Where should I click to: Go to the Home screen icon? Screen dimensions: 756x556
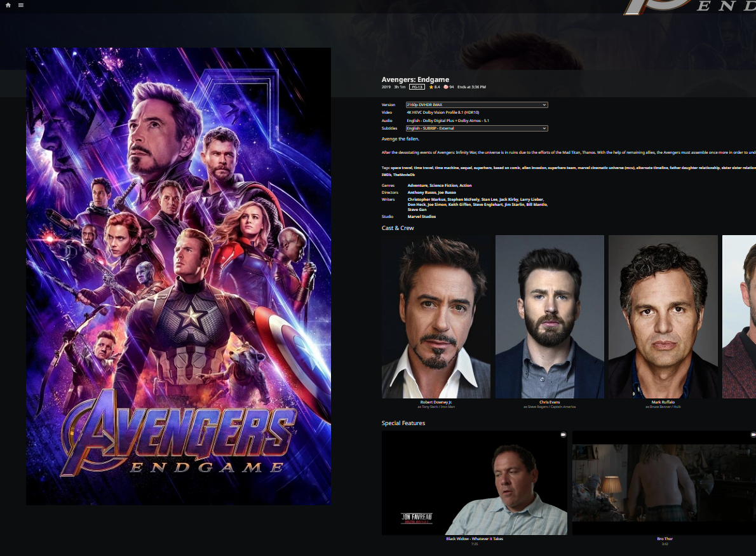pyautogui.click(x=8, y=5)
